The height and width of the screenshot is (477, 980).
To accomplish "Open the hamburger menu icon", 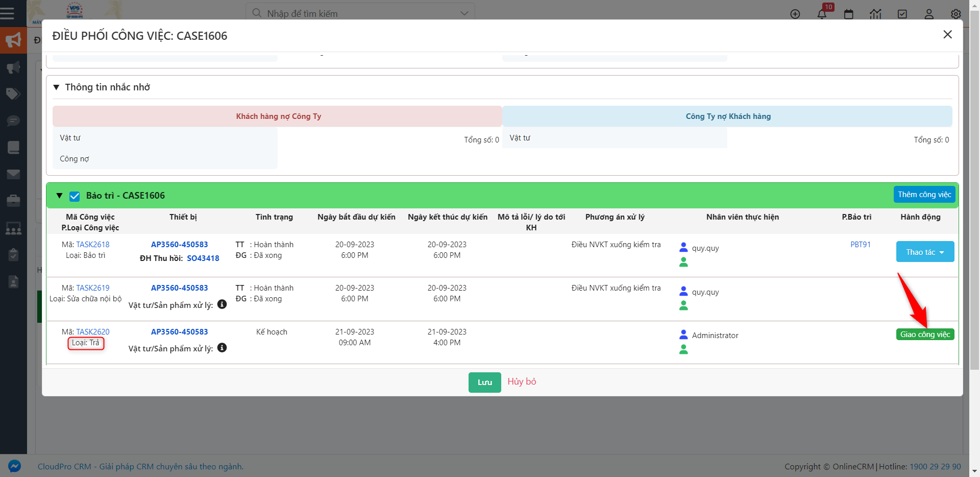I will pos(7,13).
